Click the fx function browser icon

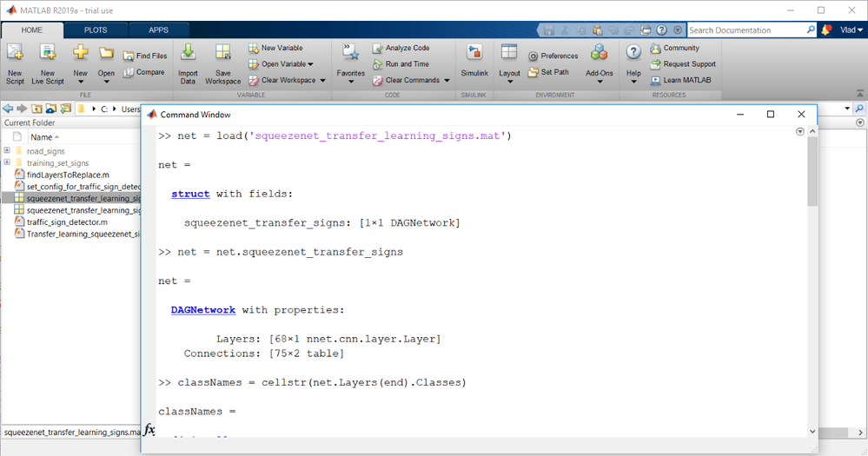[149, 429]
